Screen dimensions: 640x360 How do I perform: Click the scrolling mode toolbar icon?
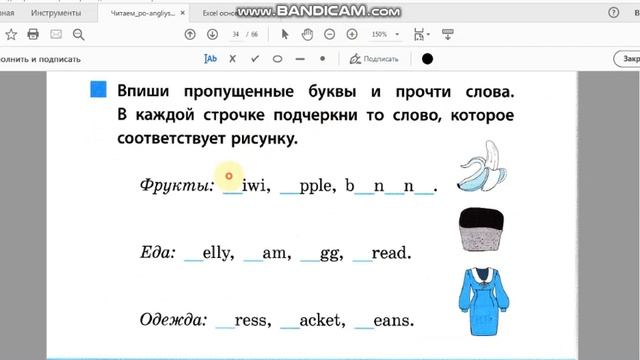pos(448,34)
